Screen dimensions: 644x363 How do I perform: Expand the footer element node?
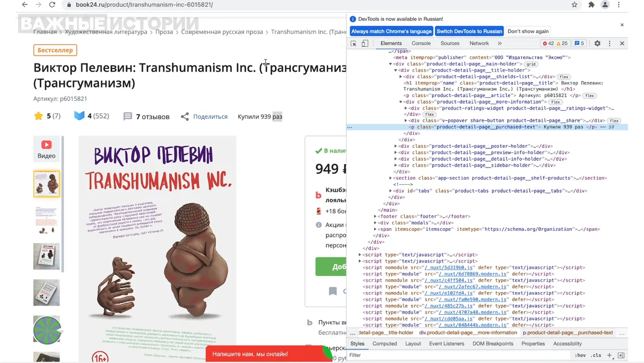pyautogui.click(x=375, y=216)
